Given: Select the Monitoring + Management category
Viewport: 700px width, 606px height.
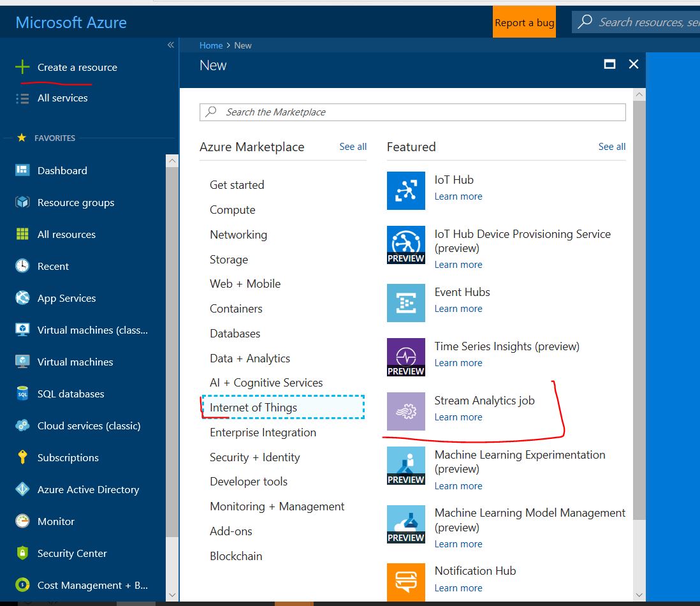Looking at the screenshot, I should tap(277, 506).
